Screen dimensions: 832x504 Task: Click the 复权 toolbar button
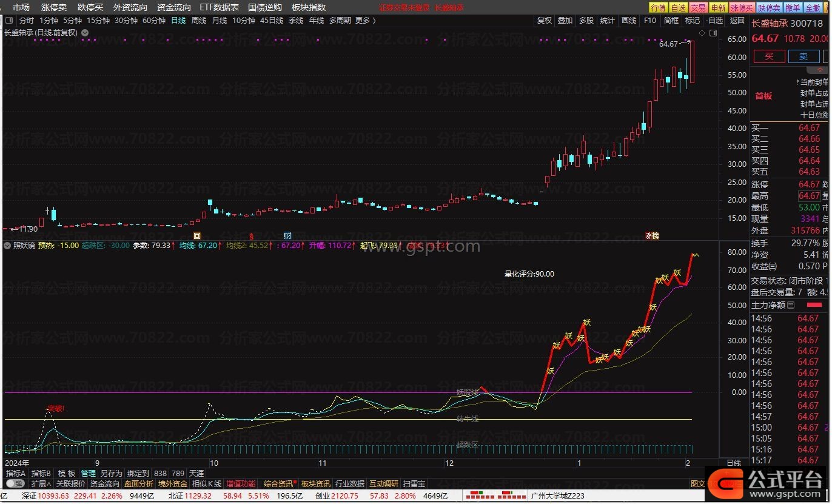545,21
